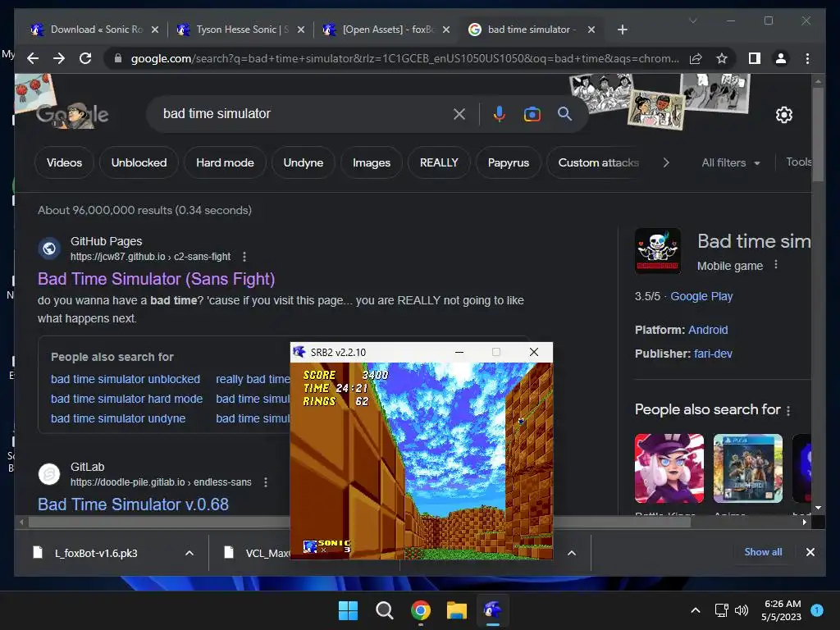The width and height of the screenshot is (840, 630).
Task: Reload the Google search page
Action: tap(85, 58)
